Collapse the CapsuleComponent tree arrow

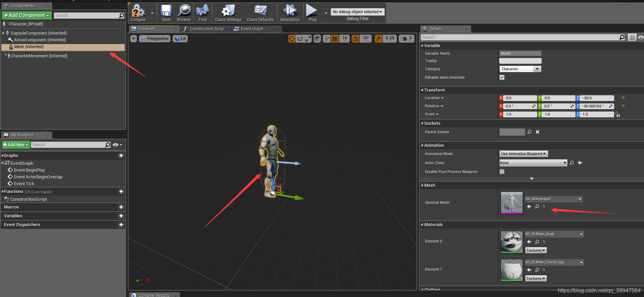tap(3, 33)
